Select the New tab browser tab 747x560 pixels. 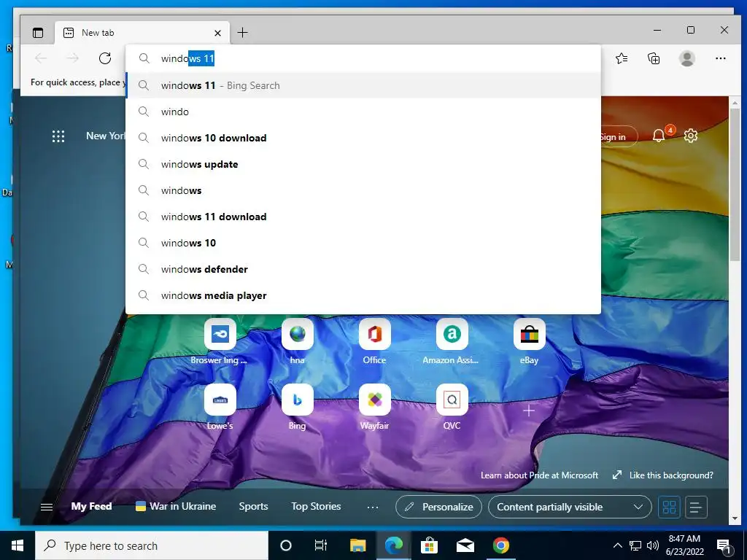(142, 33)
